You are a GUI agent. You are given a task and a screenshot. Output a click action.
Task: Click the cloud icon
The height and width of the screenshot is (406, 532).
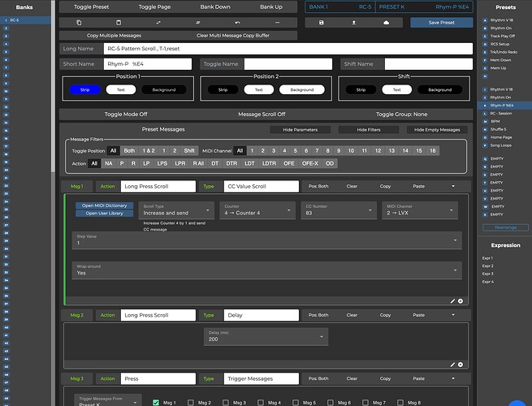pos(386,23)
